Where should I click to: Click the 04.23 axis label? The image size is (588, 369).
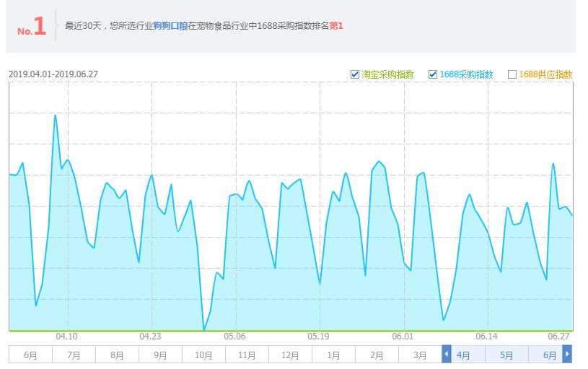(150, 336)
